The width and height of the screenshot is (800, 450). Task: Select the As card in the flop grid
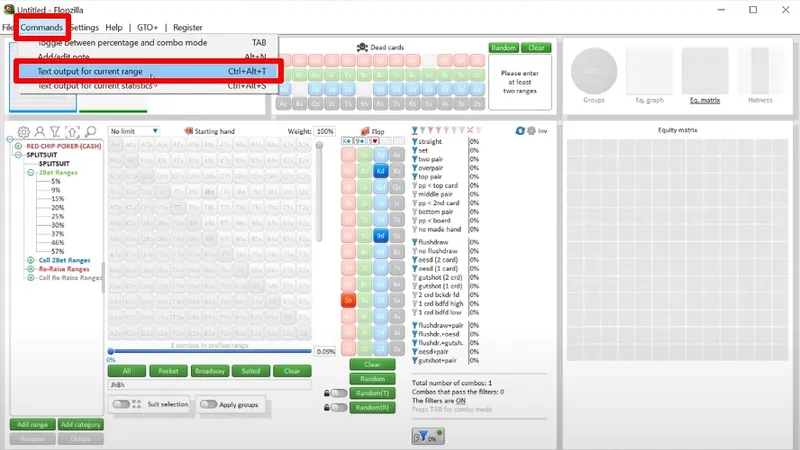click(x=397, y=155)
